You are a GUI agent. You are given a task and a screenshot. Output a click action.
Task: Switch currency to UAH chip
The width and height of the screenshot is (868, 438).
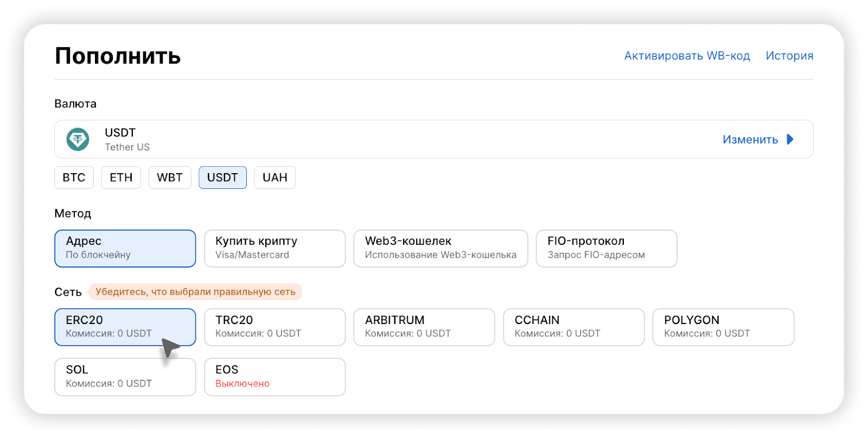[x=275, y=177]
